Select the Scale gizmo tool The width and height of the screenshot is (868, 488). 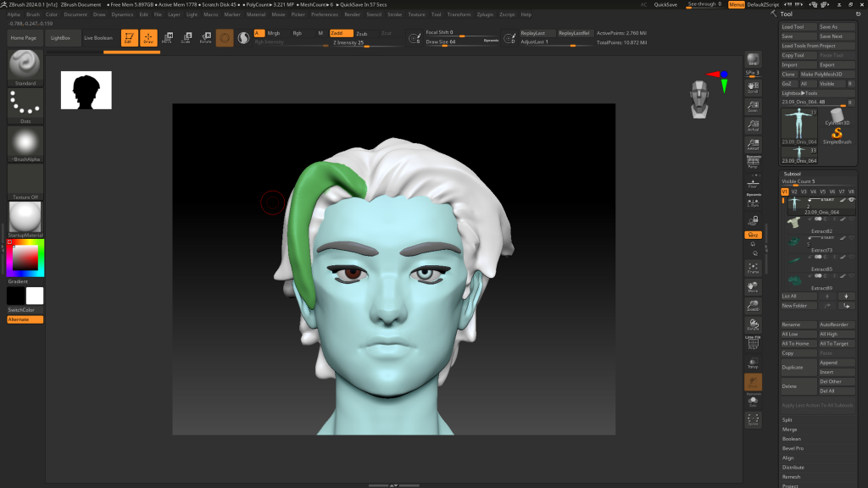(x=185, y=38)
